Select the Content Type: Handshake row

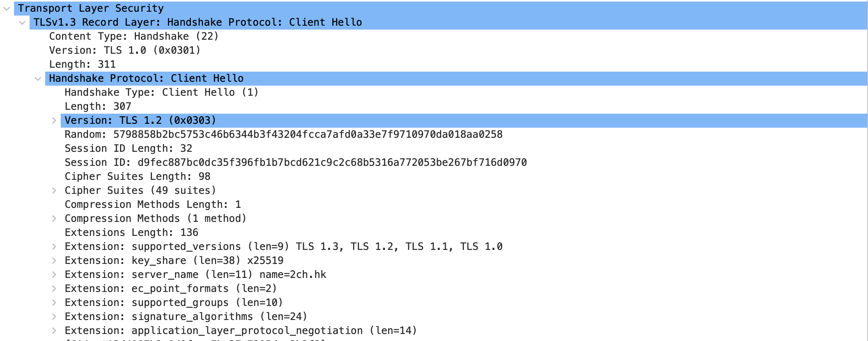(x=456, y=37)
